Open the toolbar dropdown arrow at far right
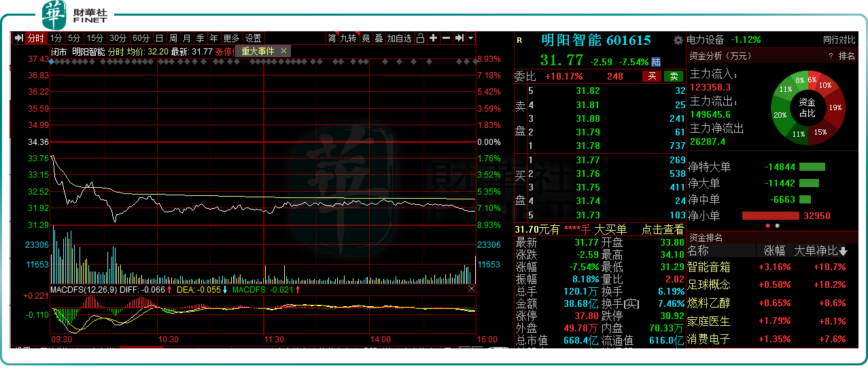The image size is (868, 379). click(470, 38)
